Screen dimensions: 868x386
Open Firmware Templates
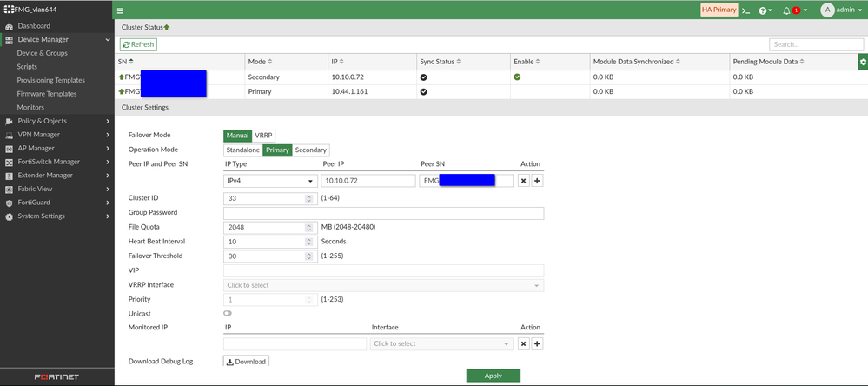click(x=47, y=94)
